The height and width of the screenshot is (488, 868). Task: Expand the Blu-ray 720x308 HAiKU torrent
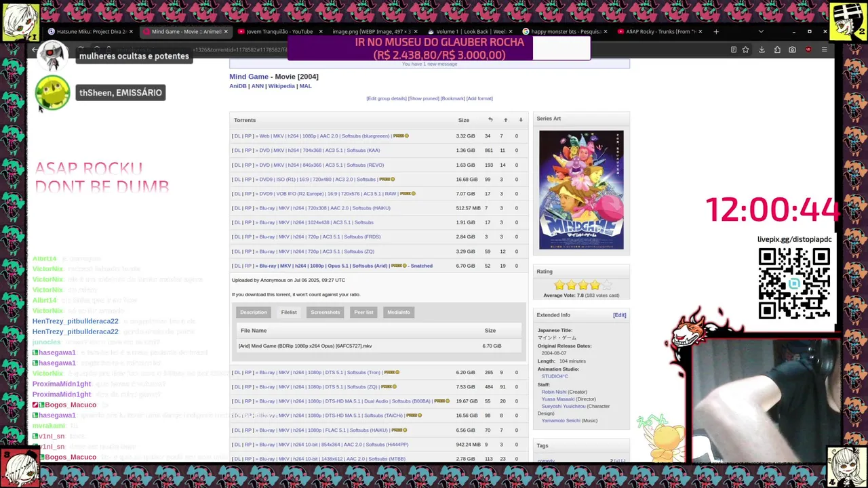pos(325,208)
